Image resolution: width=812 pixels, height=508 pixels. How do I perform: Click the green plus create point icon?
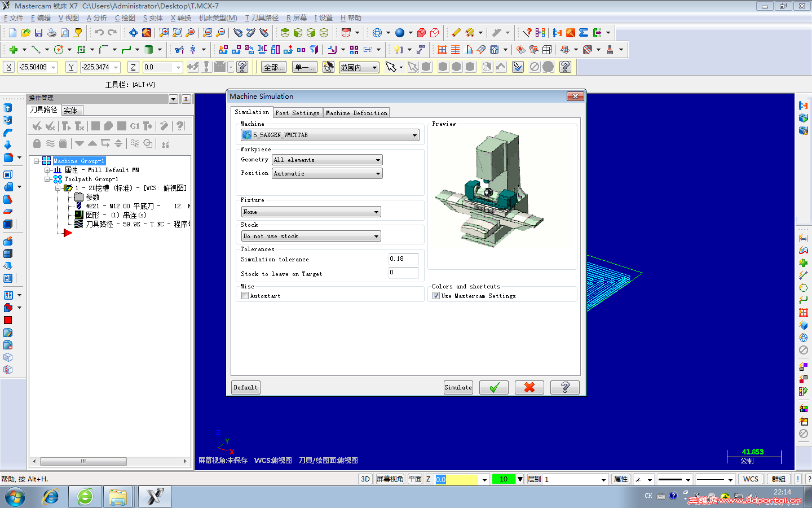pyautogui.click(x=13, y=50)
